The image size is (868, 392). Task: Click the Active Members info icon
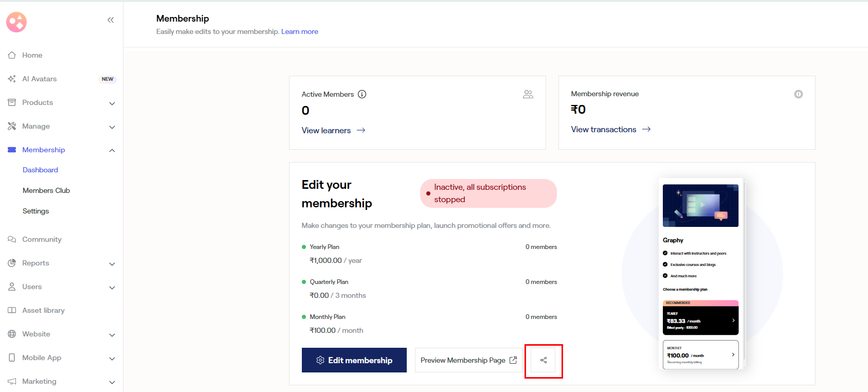pos(362,94)
